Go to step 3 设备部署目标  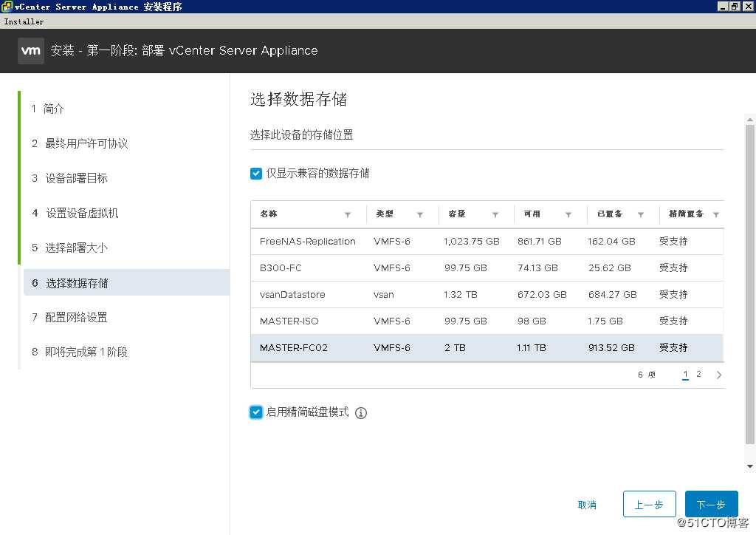(69, 178)
